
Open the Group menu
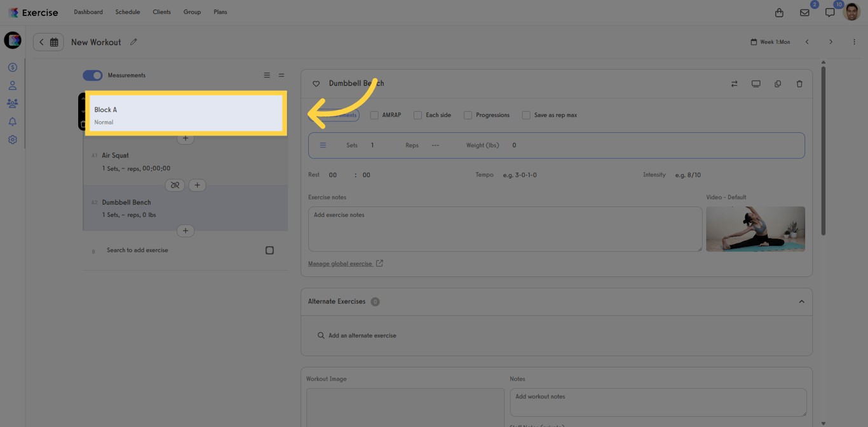coord(192,12)
